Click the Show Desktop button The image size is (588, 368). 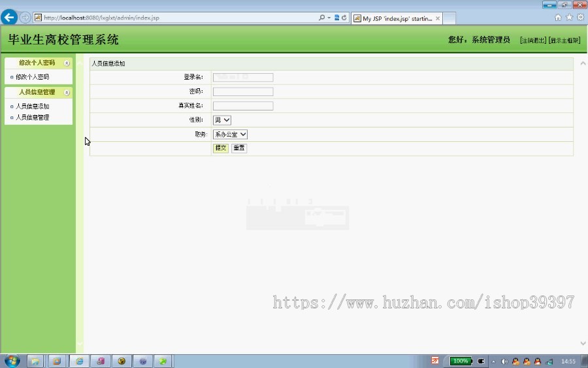click(x=584, y=361)
